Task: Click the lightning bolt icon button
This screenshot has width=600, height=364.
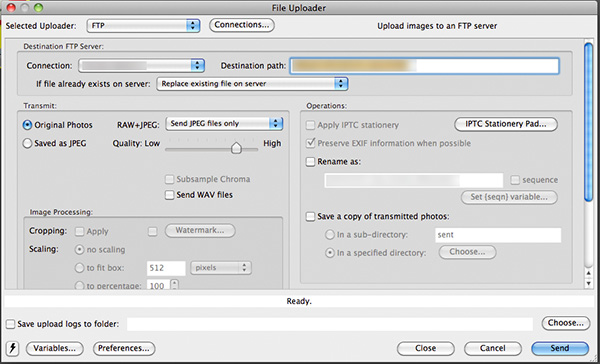Action: tap(12, 348)
